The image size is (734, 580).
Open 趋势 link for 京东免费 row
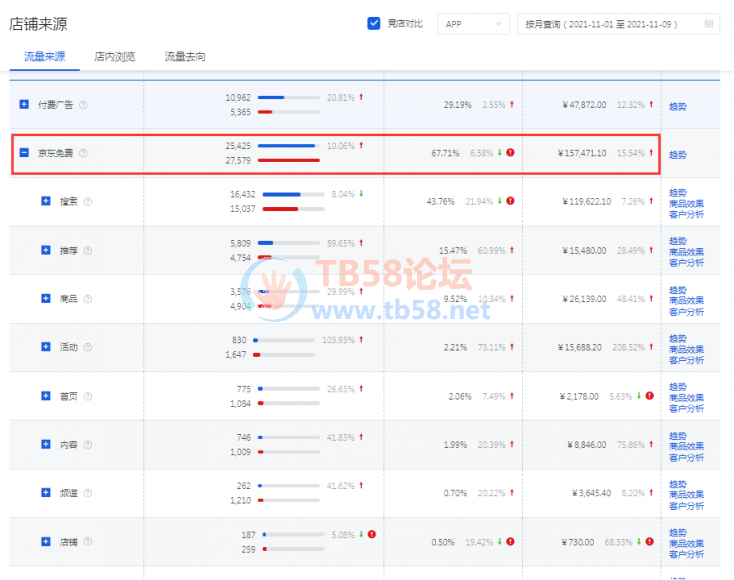coord(677,154)
